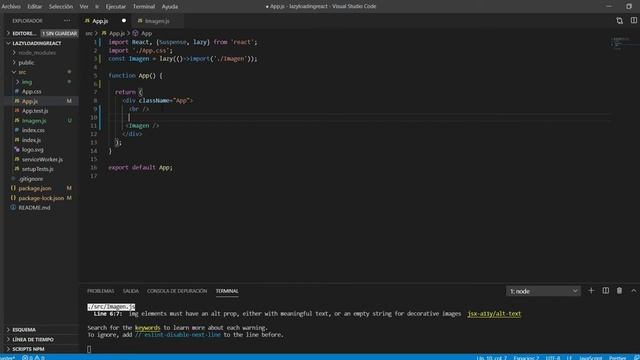Maximize the panel with chevron-up icon
Image resolution: width=640 pixels, height=360 pixels.
(x=633, y=291)
